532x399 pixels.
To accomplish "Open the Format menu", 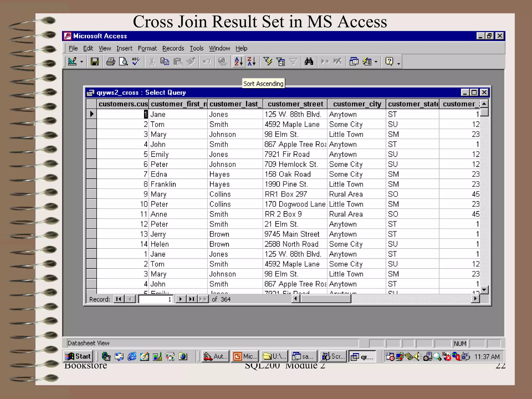I will [147, 48].
